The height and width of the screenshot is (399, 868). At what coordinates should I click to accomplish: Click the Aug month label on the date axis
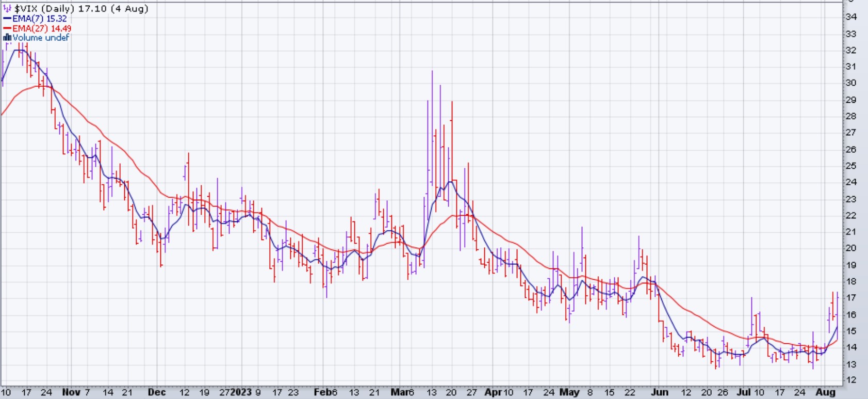[825, 392]
